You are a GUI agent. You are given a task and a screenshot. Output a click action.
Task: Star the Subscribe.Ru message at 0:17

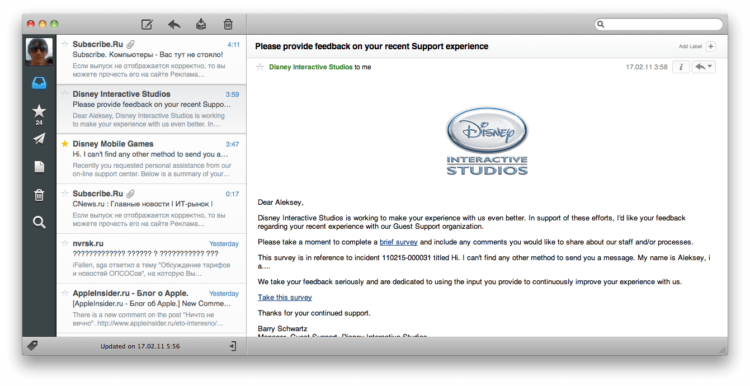coord(65,193)
